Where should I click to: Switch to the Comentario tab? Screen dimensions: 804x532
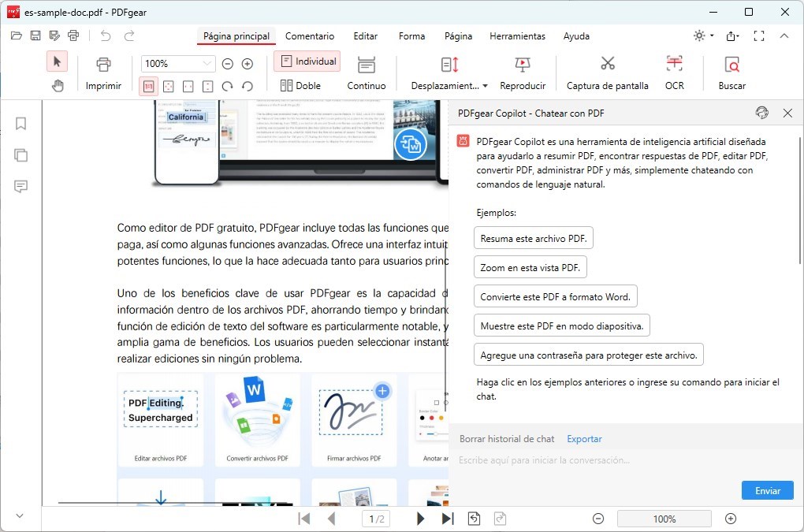[x=310, y=36]
